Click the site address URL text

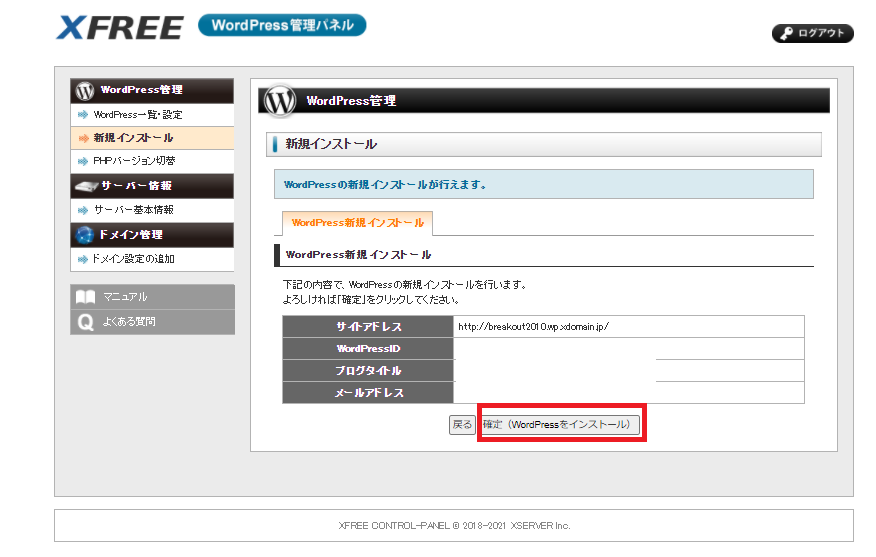(534, 326)
